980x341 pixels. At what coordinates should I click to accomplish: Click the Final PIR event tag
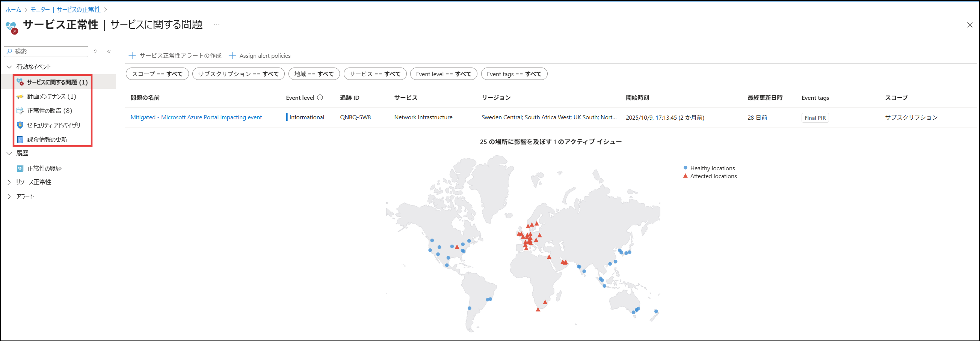[x=815, y=118]
